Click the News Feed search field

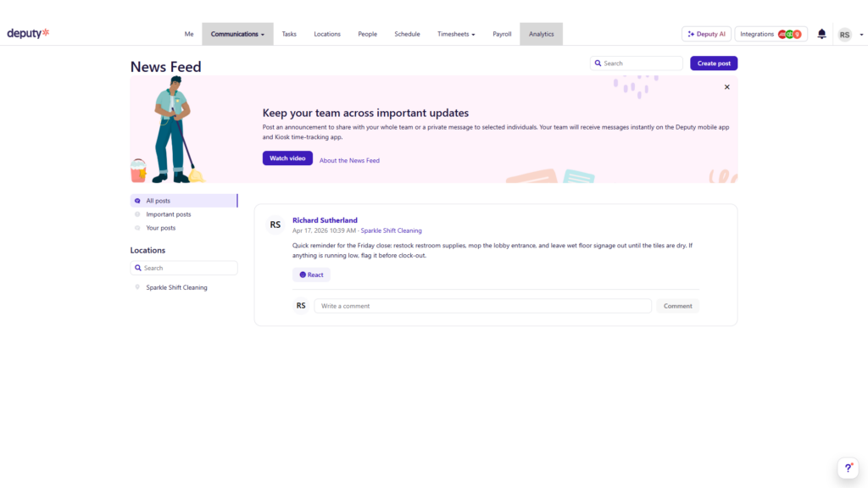pos(636,63)
